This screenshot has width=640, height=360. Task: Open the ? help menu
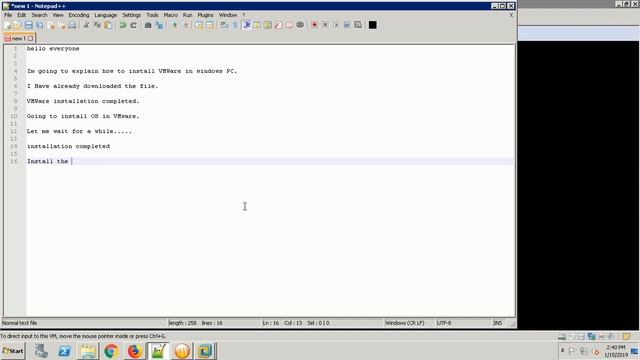coord(244,15)
